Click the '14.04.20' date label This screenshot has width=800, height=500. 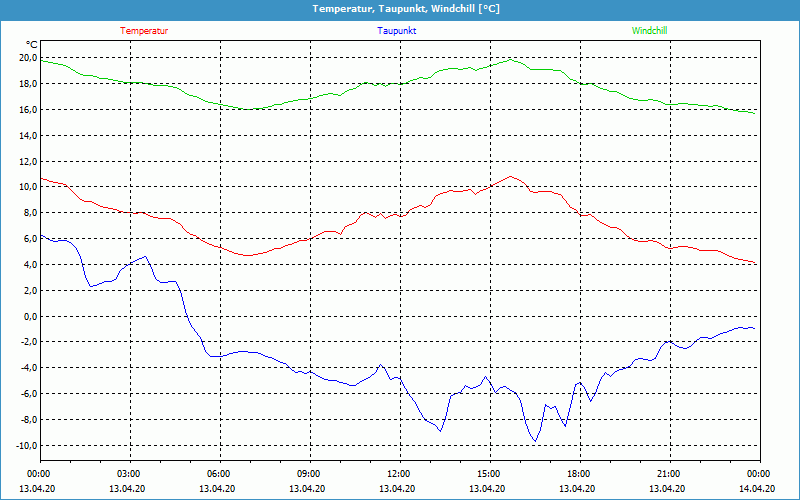point(757,489)
